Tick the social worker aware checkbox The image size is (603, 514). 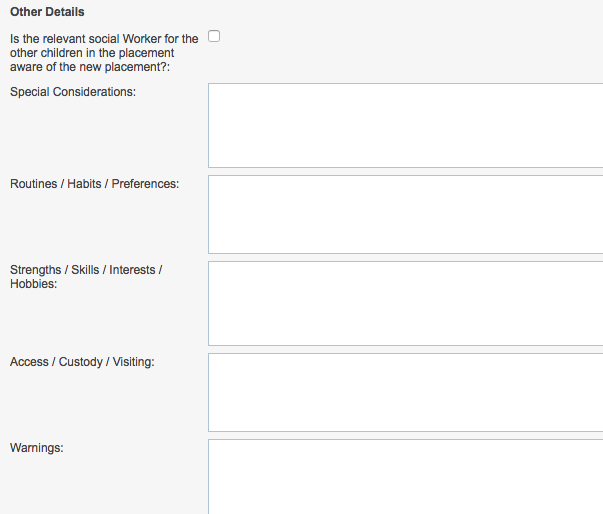point(214,36)
